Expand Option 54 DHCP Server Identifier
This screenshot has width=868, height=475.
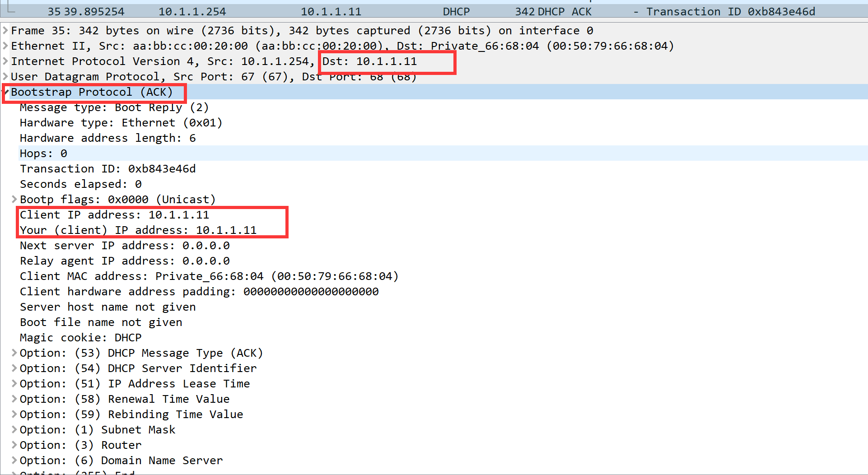point(14,368)
